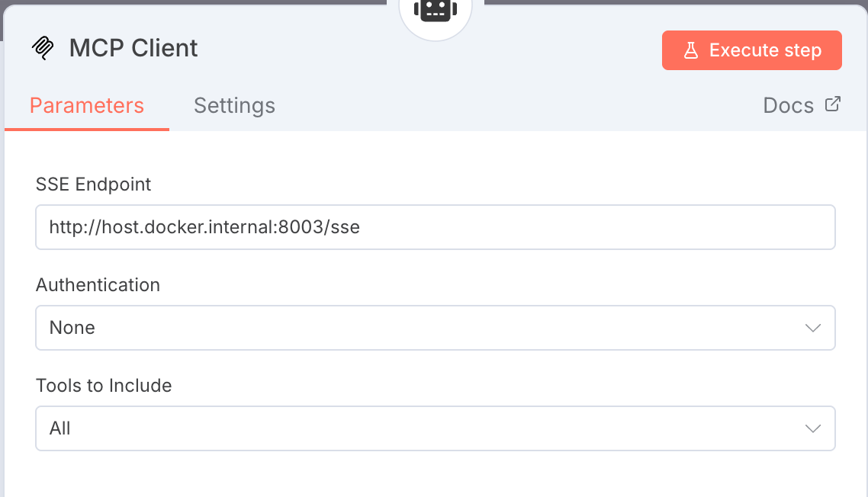The width and height of the screenshot is (868, 497).
Task: Click the host.docker.internal URL text
Action: point(204,227)
